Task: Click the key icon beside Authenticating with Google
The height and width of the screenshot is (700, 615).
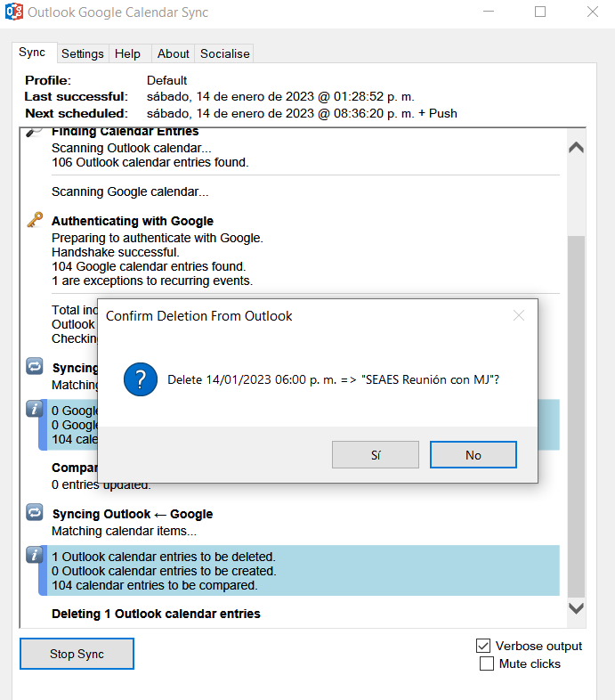Action: coord(35,220)
